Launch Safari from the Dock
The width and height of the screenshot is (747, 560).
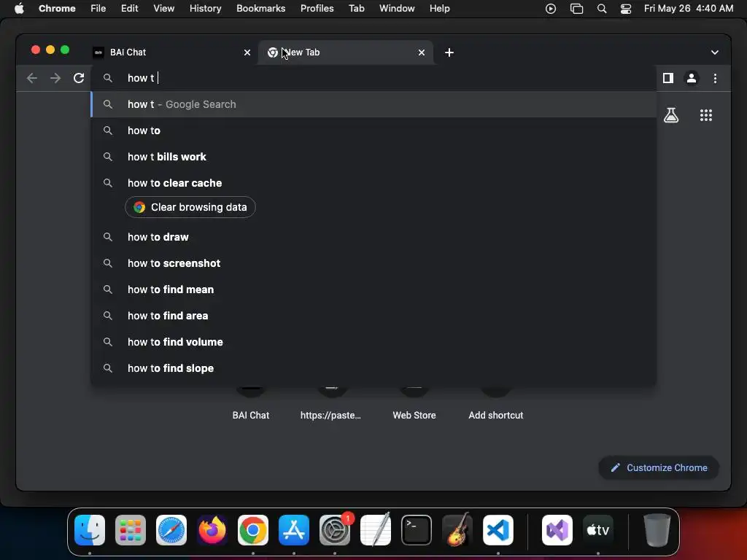pos(171,530)
